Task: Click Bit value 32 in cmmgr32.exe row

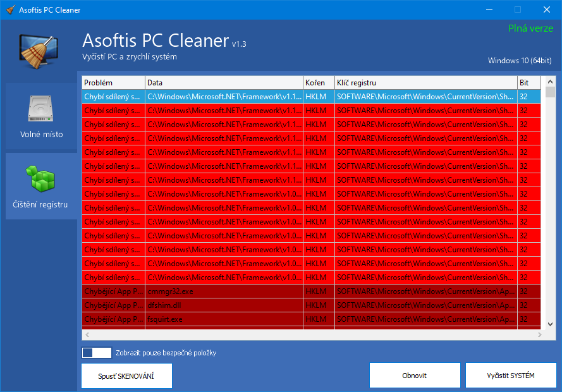Action: point(529,291)
